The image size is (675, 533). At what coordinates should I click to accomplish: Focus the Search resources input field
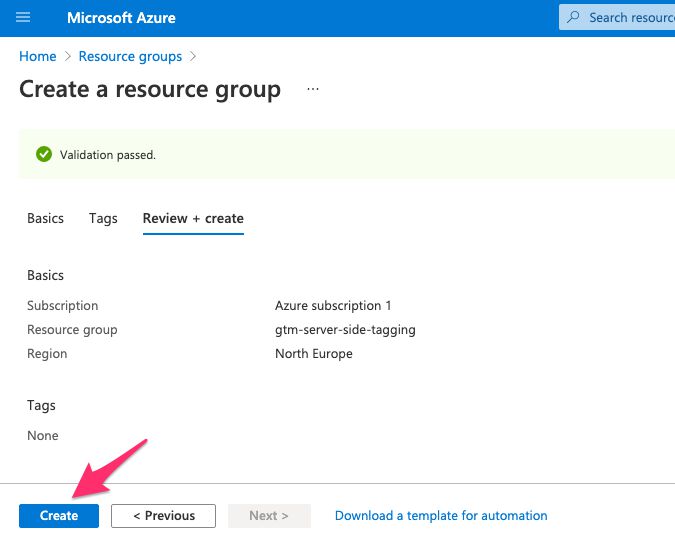pyautogui.click(x=617, y=17)
